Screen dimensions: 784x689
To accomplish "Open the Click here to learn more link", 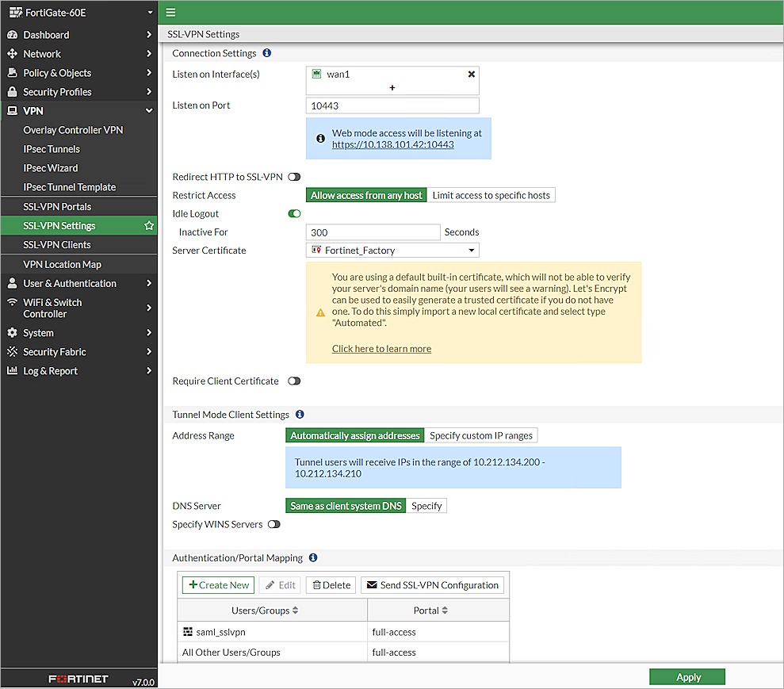I will pyautogui.click(x=381, y=349).
